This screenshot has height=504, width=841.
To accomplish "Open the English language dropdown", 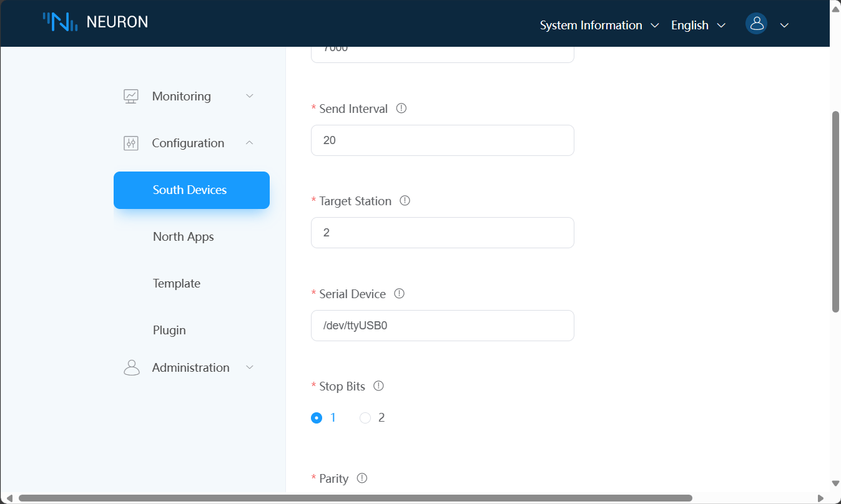I will (698, 25).
